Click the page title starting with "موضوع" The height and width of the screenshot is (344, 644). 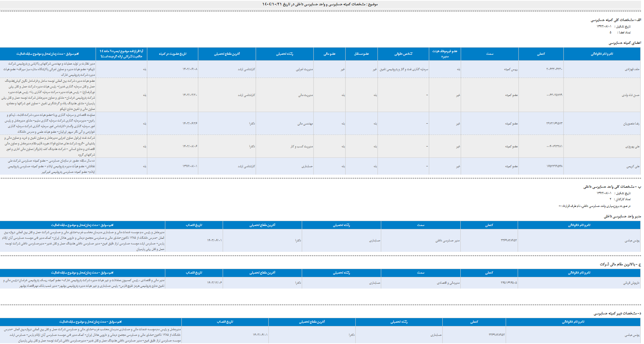320,4
